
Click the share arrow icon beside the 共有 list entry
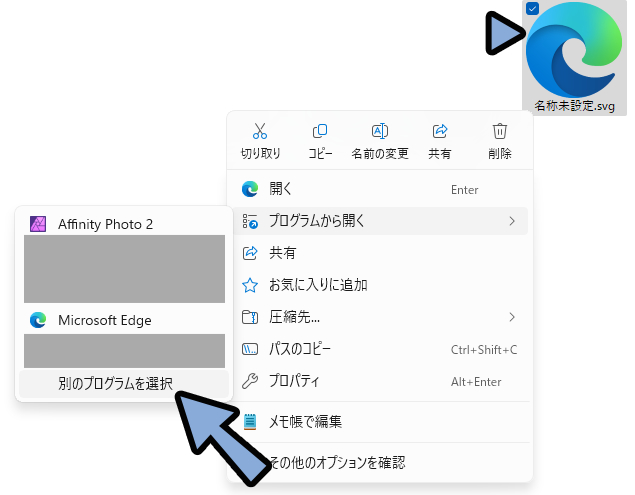coord(250,253)
